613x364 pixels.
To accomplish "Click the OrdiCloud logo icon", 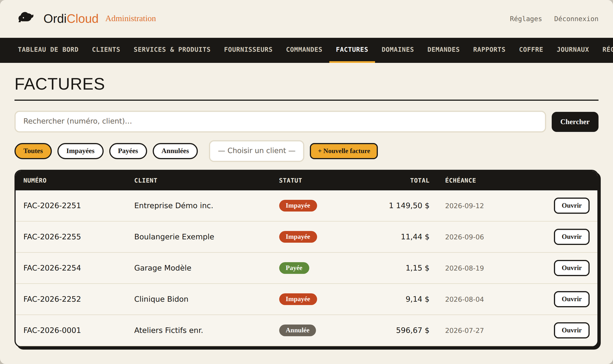I will coord(26,18).
